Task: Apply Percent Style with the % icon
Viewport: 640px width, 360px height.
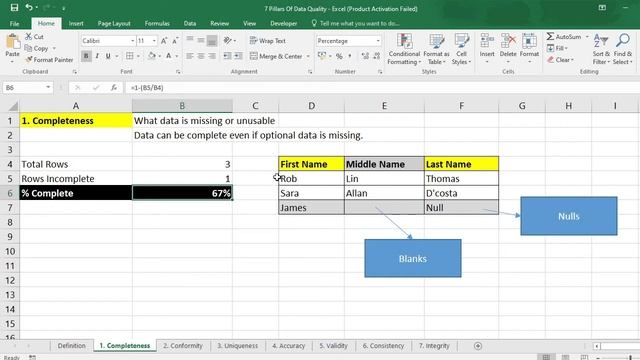Action: [x=339, y=56]
